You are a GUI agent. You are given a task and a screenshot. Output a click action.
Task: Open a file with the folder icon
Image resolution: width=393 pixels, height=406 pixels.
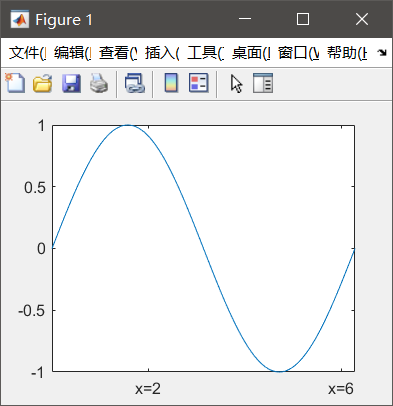tap(43, 83)
